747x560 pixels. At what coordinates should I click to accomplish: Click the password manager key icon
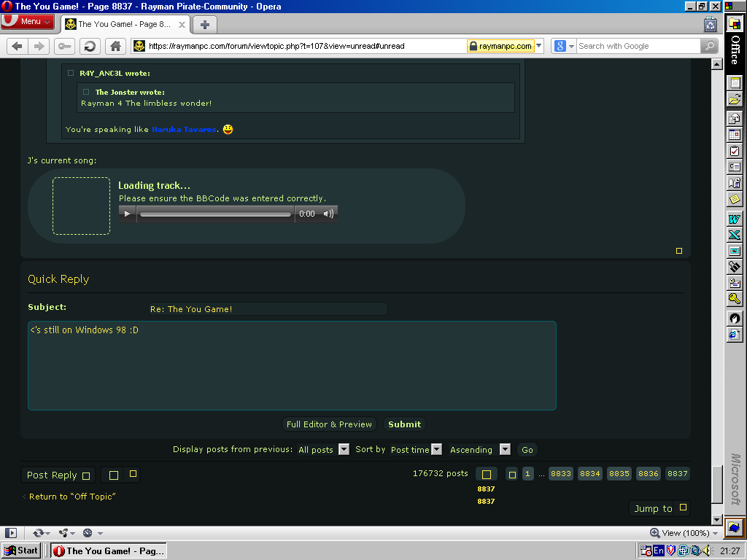click(x=64, y=46)
